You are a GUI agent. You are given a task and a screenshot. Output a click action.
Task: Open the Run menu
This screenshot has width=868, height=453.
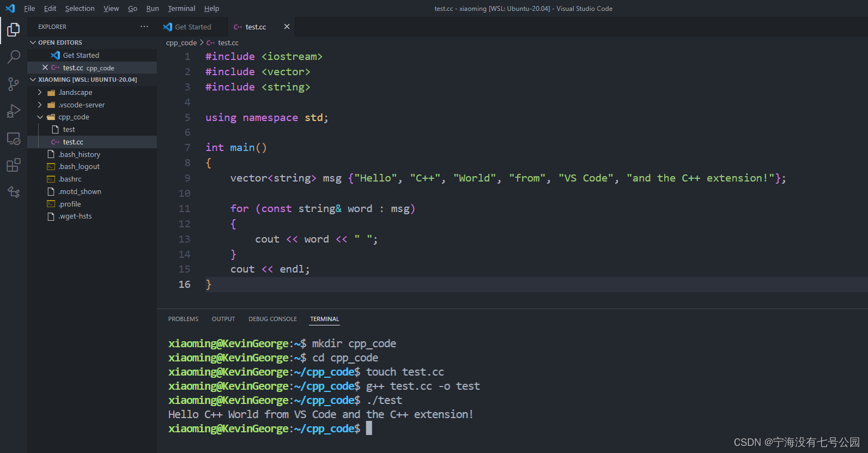(x=153, y=8)
